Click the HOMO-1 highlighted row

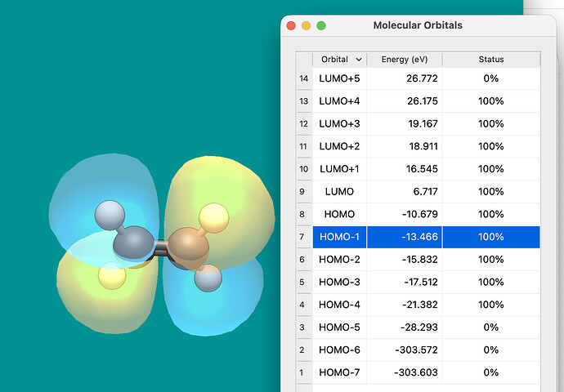pos(338,237)
